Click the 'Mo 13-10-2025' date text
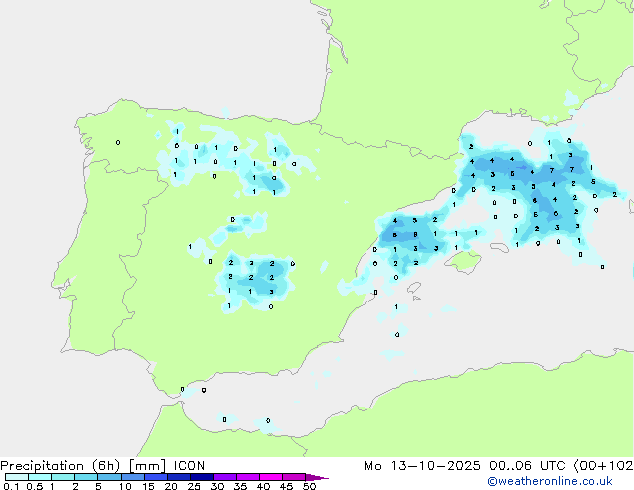Image resolution: width=634 pixels, height=490 pixels. (x=422, y=466)
